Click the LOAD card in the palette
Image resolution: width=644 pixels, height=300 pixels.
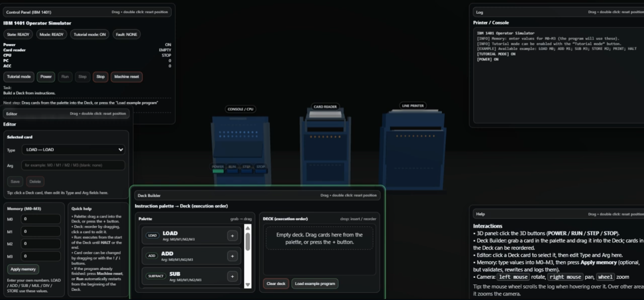tap(191, 236)
